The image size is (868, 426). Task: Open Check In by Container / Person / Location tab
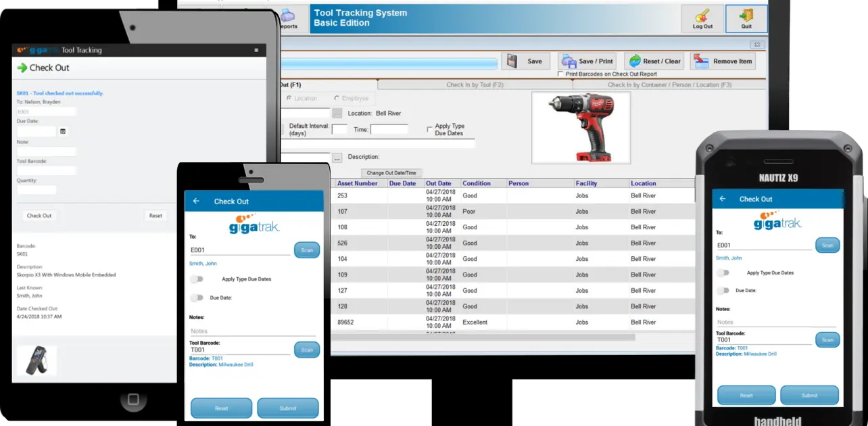(x=669, y=85)
